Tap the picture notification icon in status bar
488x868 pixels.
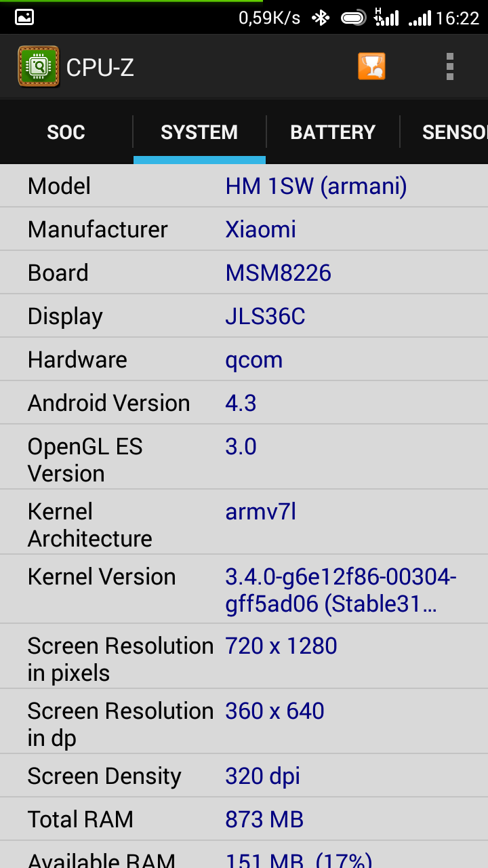24,18
